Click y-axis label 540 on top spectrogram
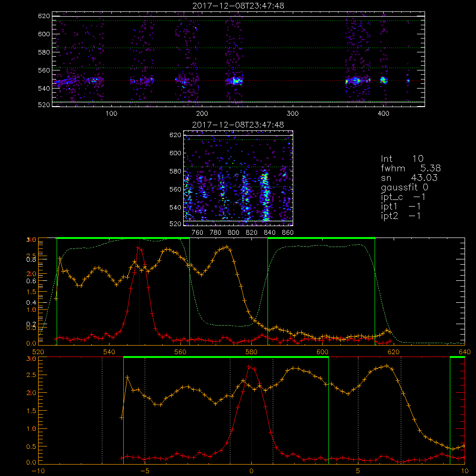The width and height of the screenshot is (476, 476). tap(44, 89)
